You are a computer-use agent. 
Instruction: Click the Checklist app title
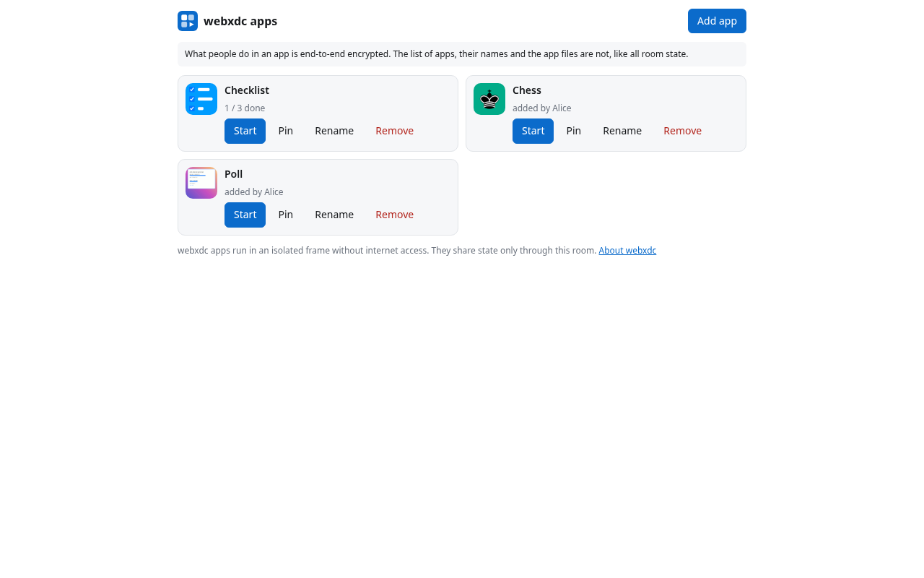[247, 90]
